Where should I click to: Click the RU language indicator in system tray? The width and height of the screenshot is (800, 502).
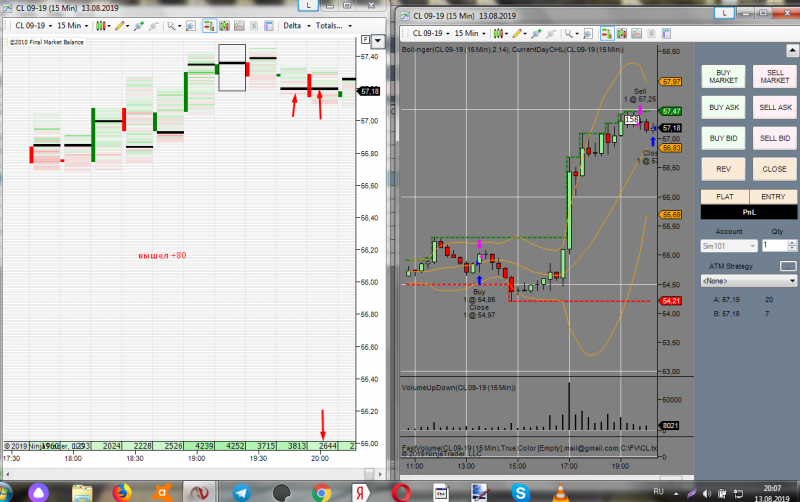click(x=658, y=492)
